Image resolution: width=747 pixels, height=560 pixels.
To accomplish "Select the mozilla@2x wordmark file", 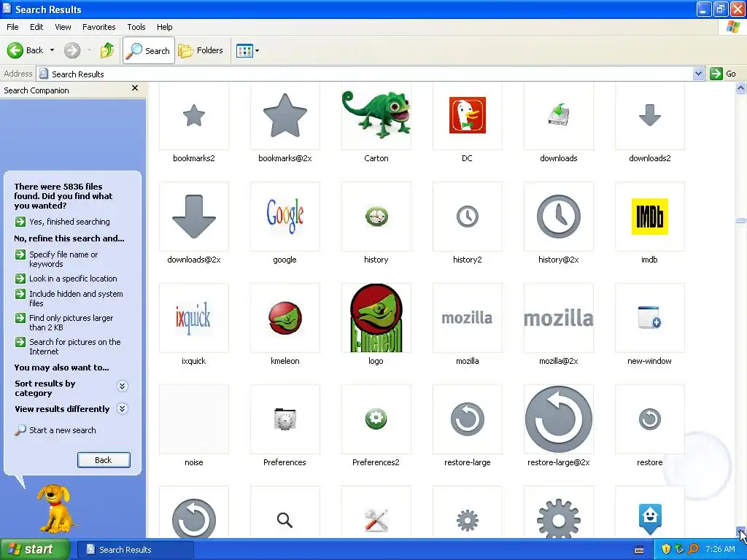I will click(559, 318).
